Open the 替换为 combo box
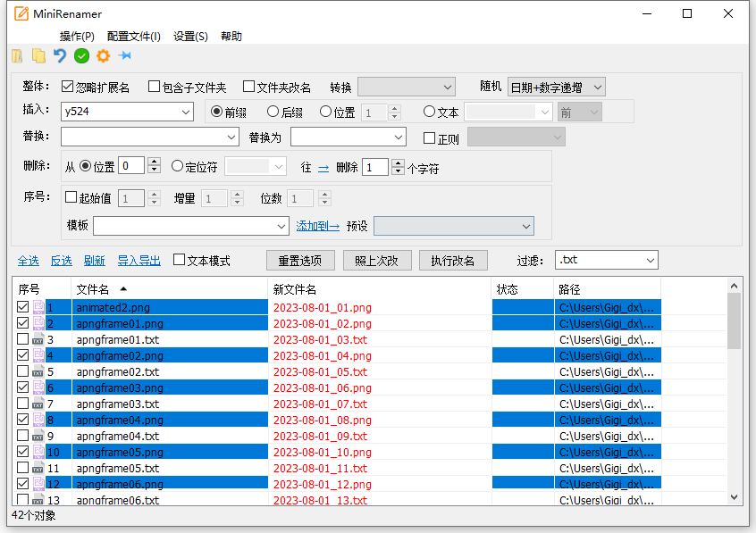756x533 pixels. point(349,137)
